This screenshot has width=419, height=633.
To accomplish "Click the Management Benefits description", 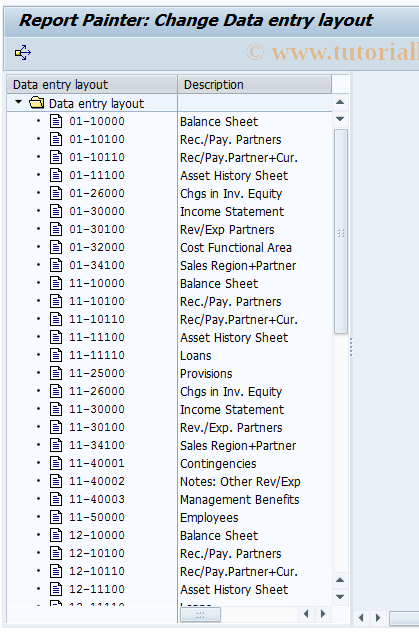I will 240,500.
